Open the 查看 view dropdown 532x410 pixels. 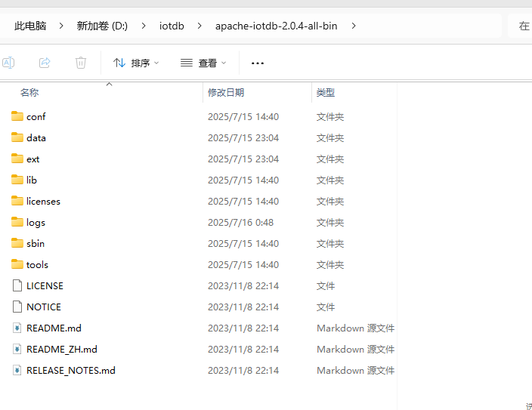203,63
